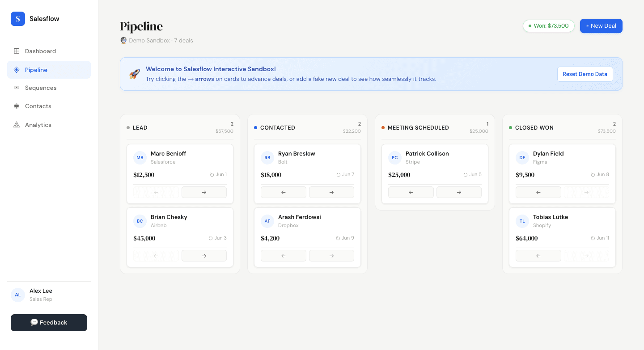
Task: Click the disabled left arrow on Marc Benioff card
Action: tap(156, 192)
